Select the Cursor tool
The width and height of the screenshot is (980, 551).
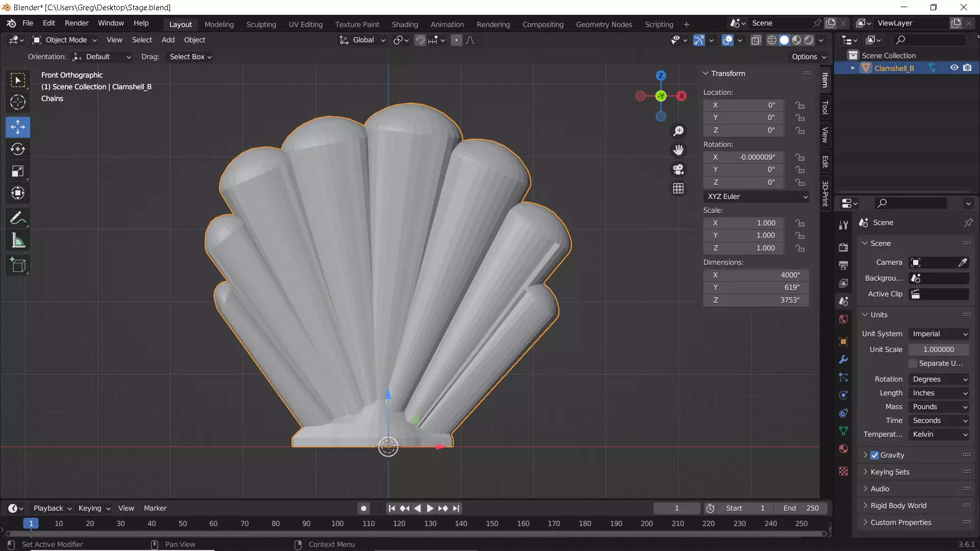[18, 102]
